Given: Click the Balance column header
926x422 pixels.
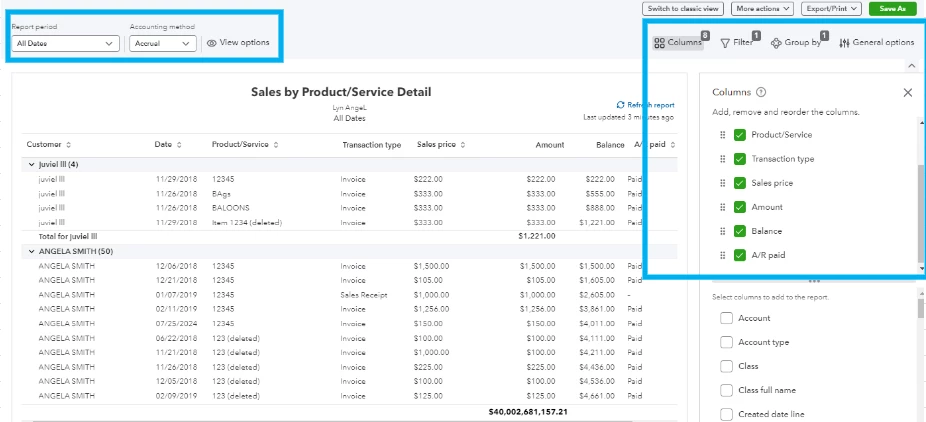Looking at the screenshot, I should [610, 145].
